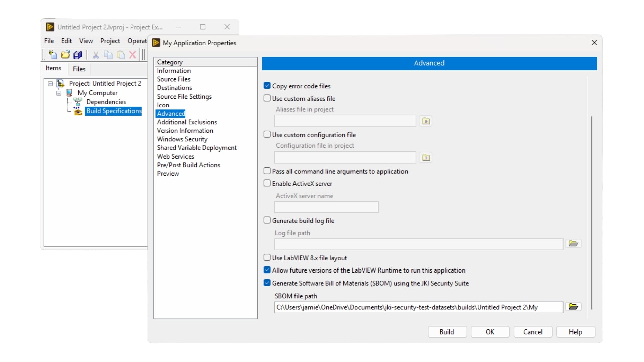The image size is (644, 362).
Task: Click the SBOM file path field
Action: [419, 307]
